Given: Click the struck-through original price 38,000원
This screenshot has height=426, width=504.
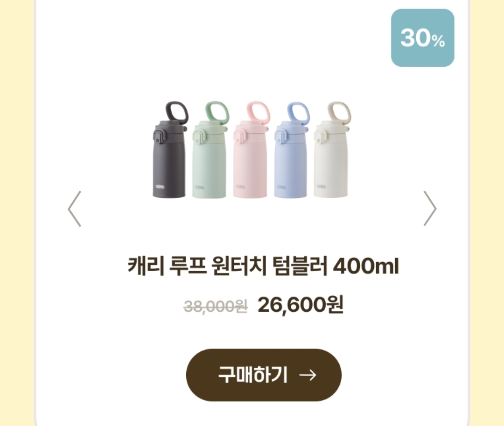Looking at the screenshot, I should tap(215, 306).
